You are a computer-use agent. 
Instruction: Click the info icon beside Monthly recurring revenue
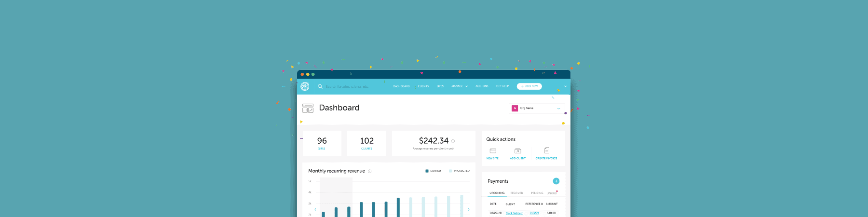click(370, 171)
